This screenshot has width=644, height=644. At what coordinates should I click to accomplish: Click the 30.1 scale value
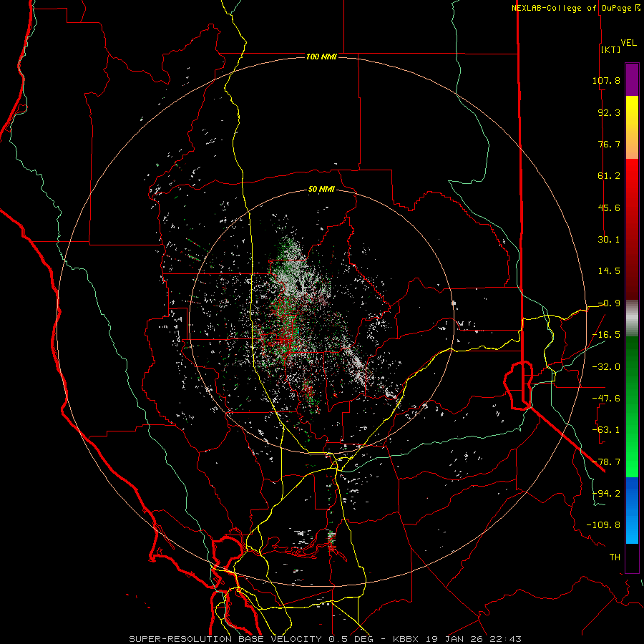[609, 240]
